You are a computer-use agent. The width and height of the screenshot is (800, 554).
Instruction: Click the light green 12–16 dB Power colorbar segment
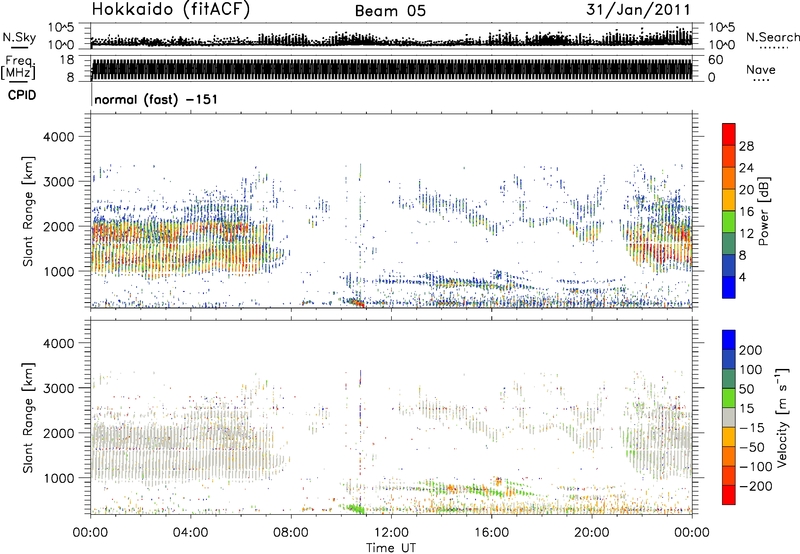click(729, 222)
